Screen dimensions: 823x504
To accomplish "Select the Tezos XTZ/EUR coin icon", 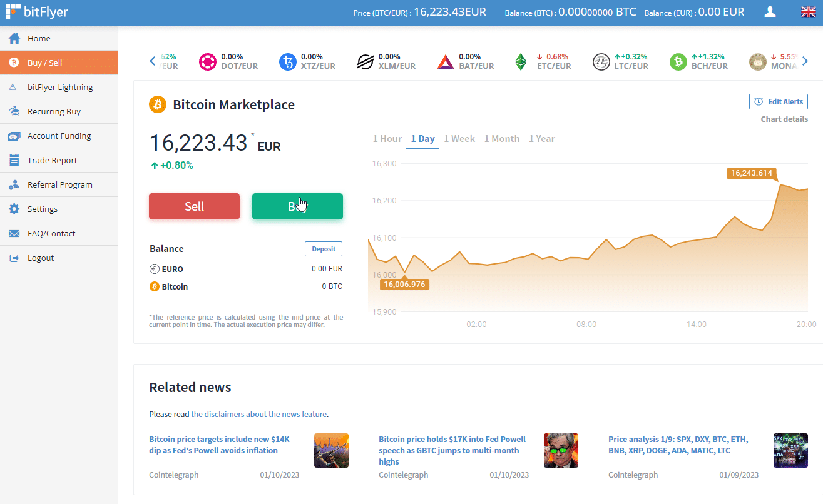I will [x=287, y=62].
